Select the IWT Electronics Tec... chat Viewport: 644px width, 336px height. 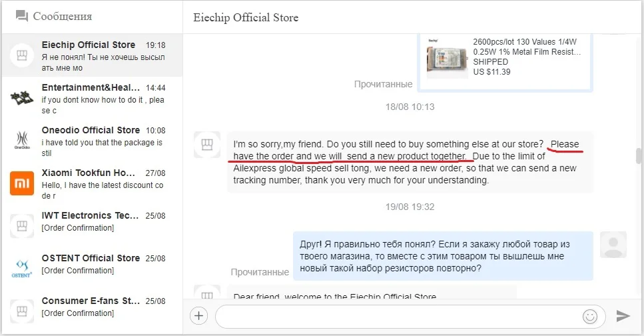pos(92,226)
